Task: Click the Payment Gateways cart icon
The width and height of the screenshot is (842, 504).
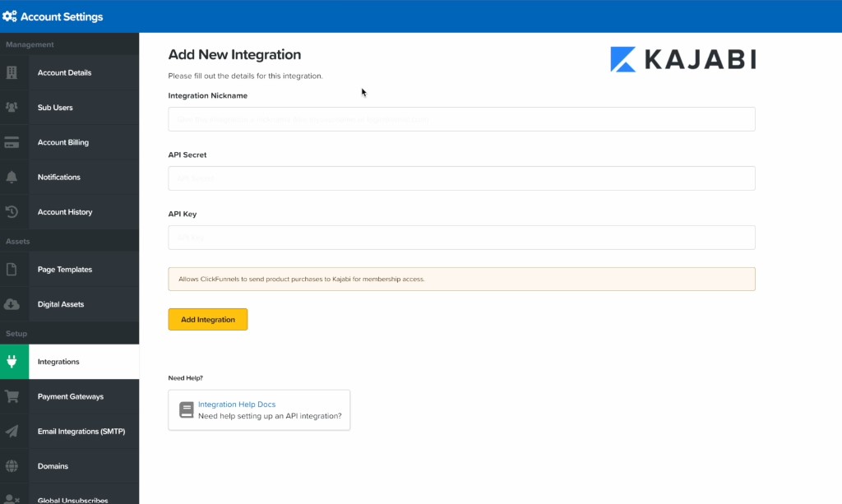Action: (12, 396)
